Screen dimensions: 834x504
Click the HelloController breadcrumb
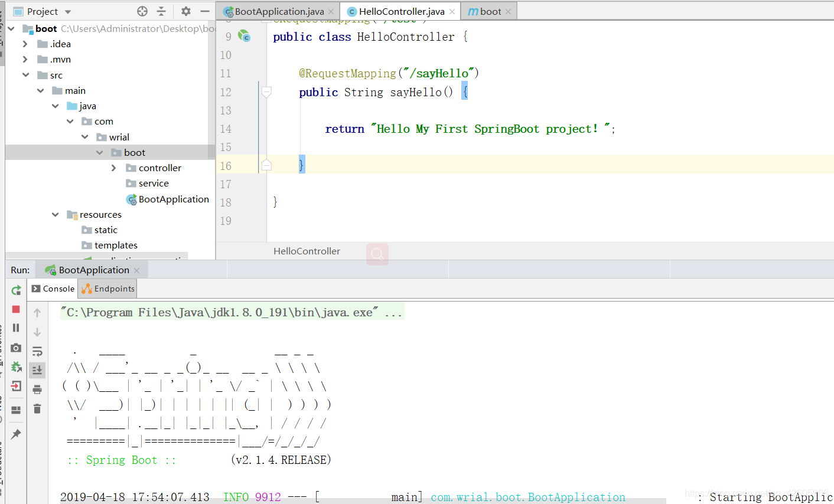tap(307, 251)
